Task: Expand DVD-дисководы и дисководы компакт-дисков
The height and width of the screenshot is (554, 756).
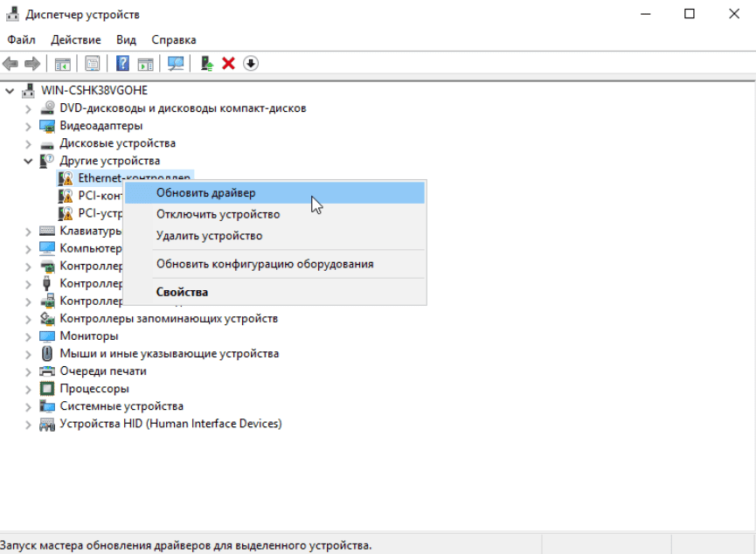Action: pos(28,109)
